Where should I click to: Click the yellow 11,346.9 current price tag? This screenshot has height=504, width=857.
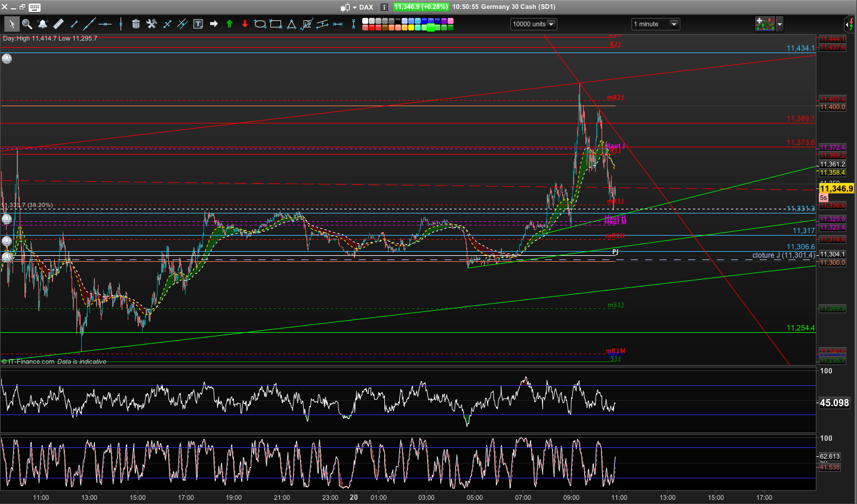click(x=837, y=188)
